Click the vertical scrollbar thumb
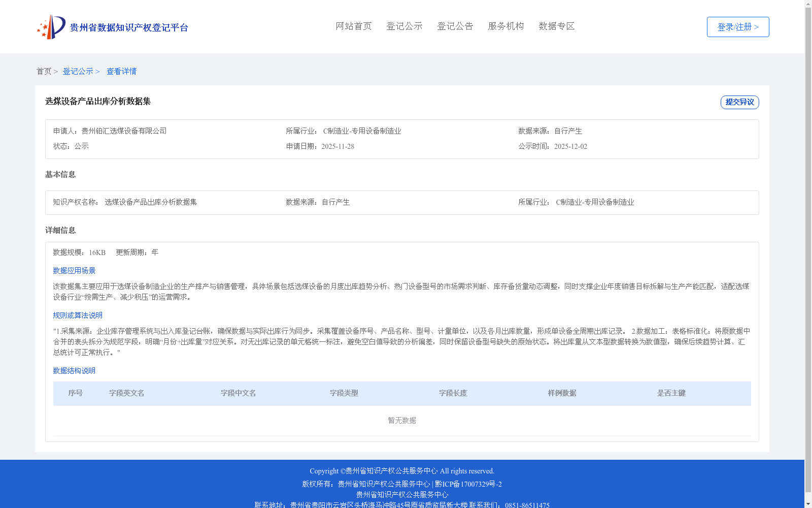The height and width of the screenshot is (508, 812). (808, 250)
